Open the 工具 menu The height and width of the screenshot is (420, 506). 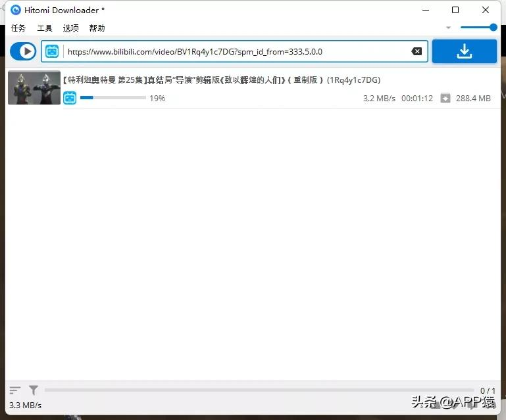point(45,28)
